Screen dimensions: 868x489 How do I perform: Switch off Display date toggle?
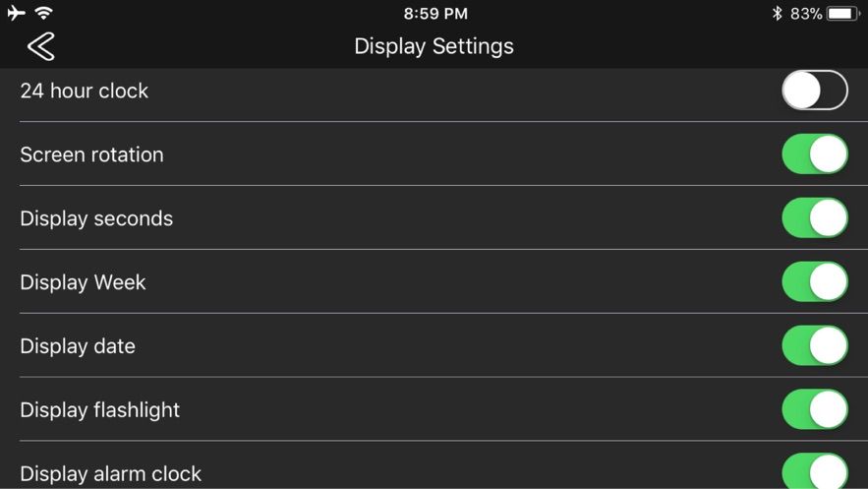(814, 346)
